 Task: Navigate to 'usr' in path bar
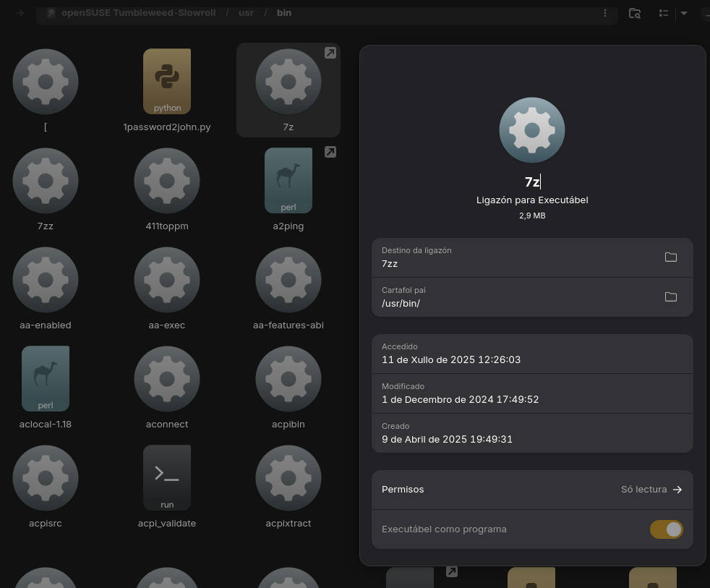click(246, 13)
